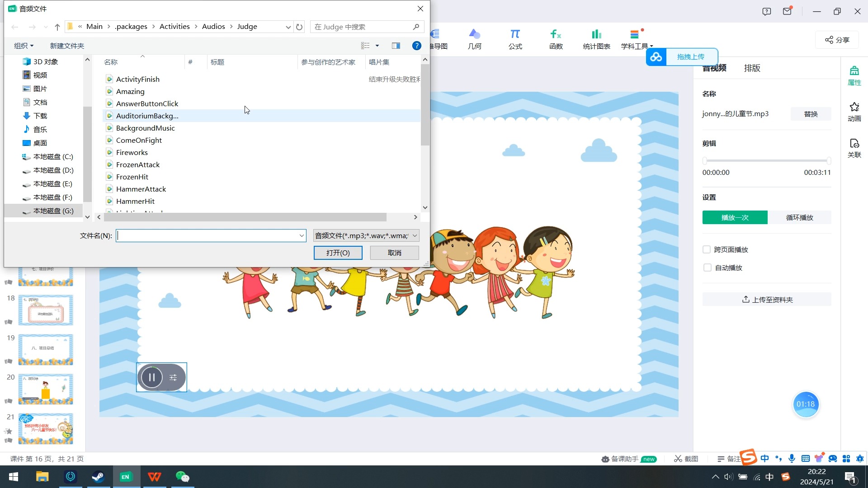
Task: Open the view options dropdown in dialog
Action: pos(377,46)
